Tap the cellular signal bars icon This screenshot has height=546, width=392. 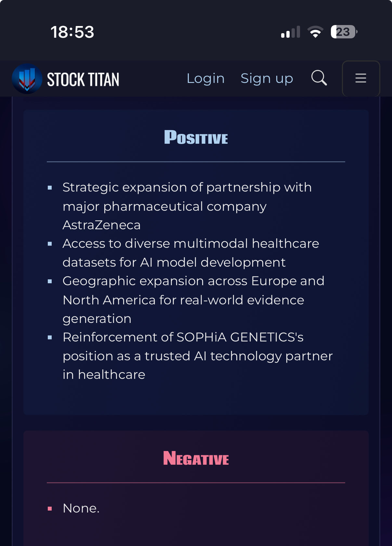point(290,32)
